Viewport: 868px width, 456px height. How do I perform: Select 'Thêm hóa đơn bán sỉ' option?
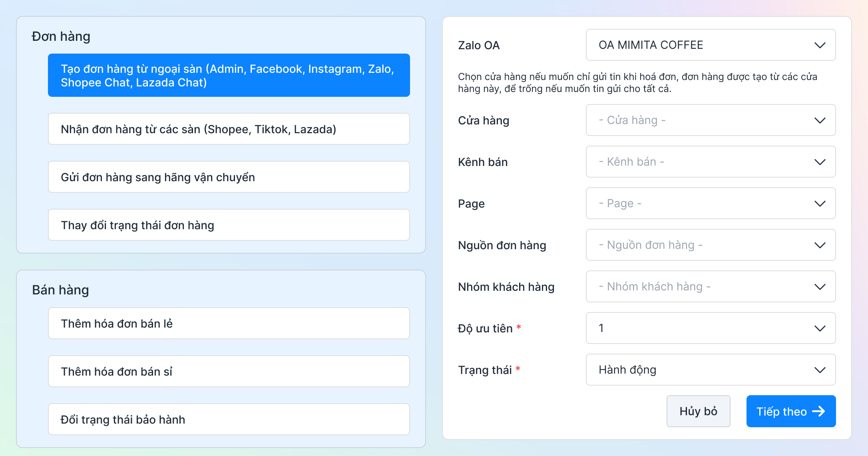click(x=229, y=372)
